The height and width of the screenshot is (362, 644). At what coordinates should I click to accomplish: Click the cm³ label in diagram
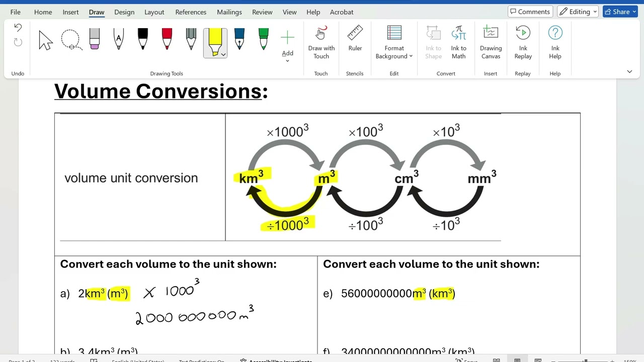[407, 177]
